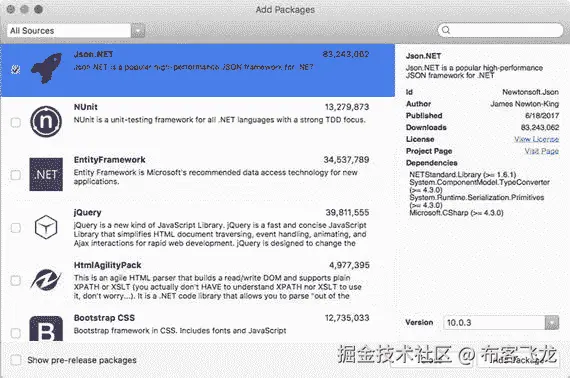This screenshot has height=378, width=570.
Task: Click the Newtonsoft.Json Id value
Action: (530, 92)
